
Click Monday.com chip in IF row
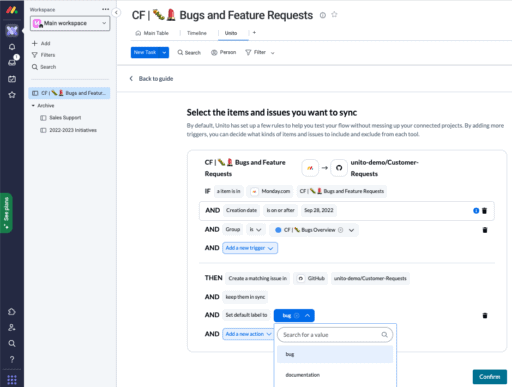[x=270, y=191]
